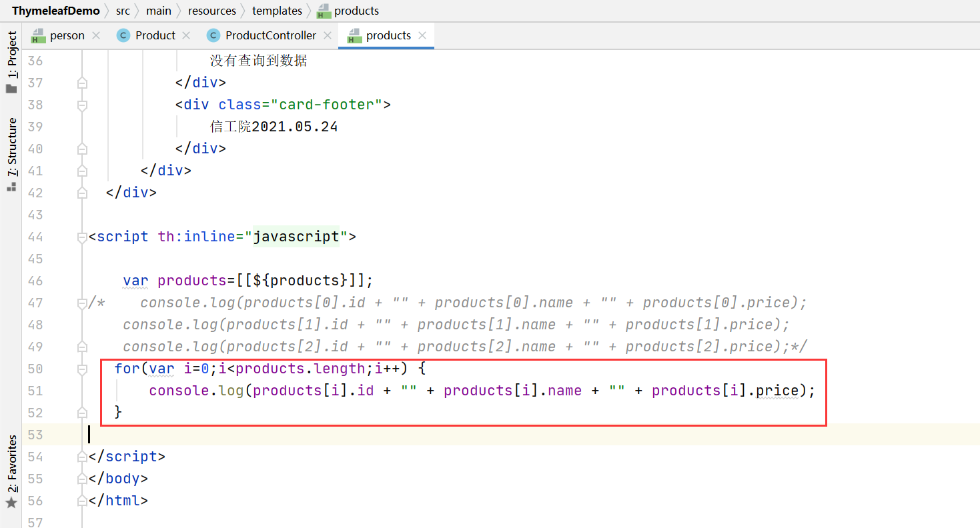Click line number 46 in the gutter
The image size is (980, 528).
(x=35, y=281)
